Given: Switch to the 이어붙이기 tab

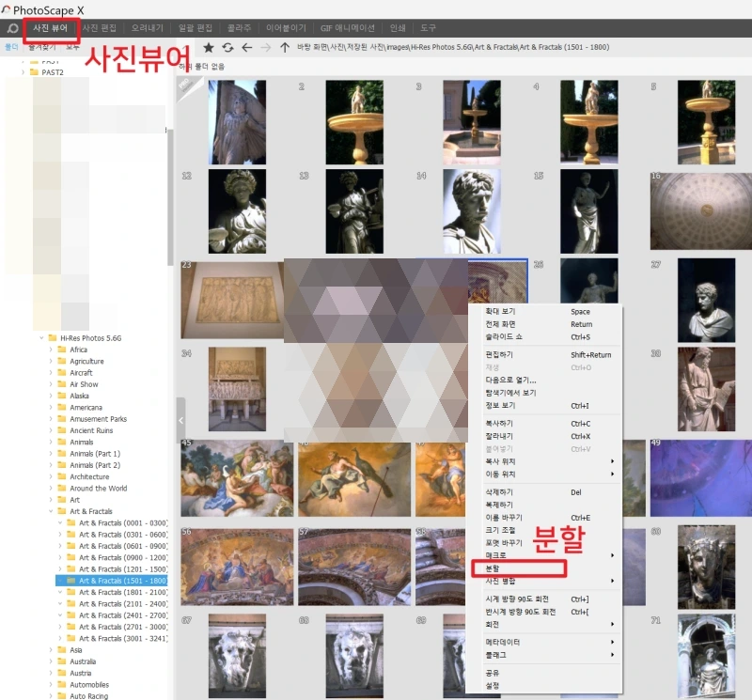Looking at the screenshot, I should pos(286,28).
